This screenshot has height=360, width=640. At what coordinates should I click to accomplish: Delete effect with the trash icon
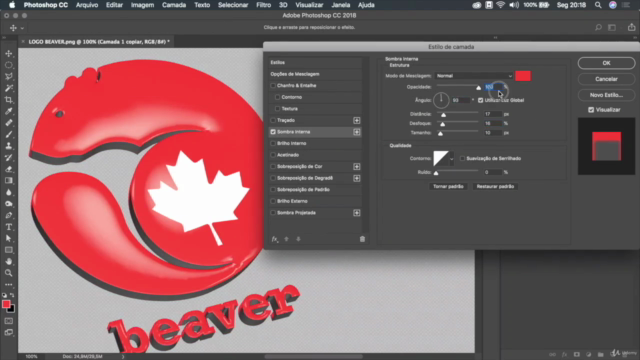[x=362, y=239]
